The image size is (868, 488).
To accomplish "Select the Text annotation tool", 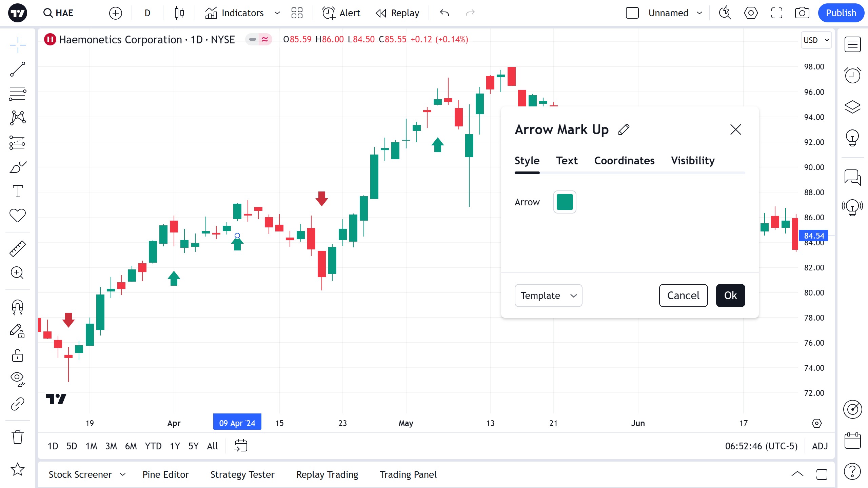I will (18, 191).
